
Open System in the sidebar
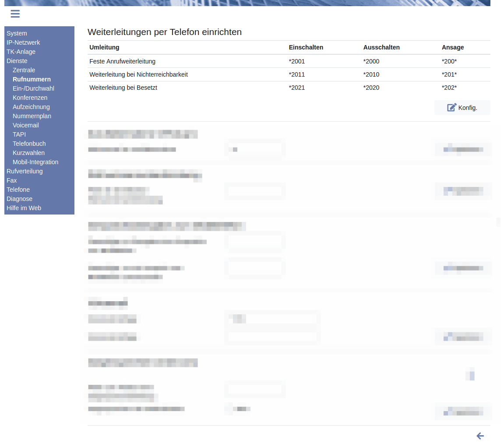click(x=17, y=33)
